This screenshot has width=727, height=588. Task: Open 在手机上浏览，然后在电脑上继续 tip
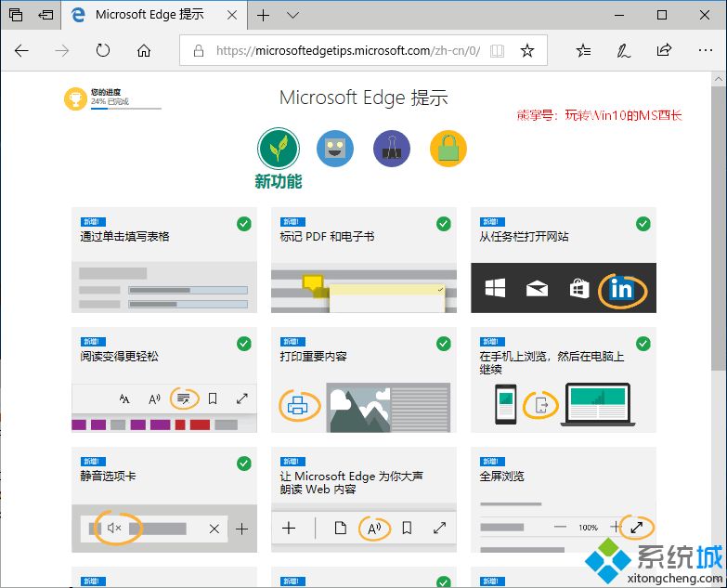click(564, 380)
